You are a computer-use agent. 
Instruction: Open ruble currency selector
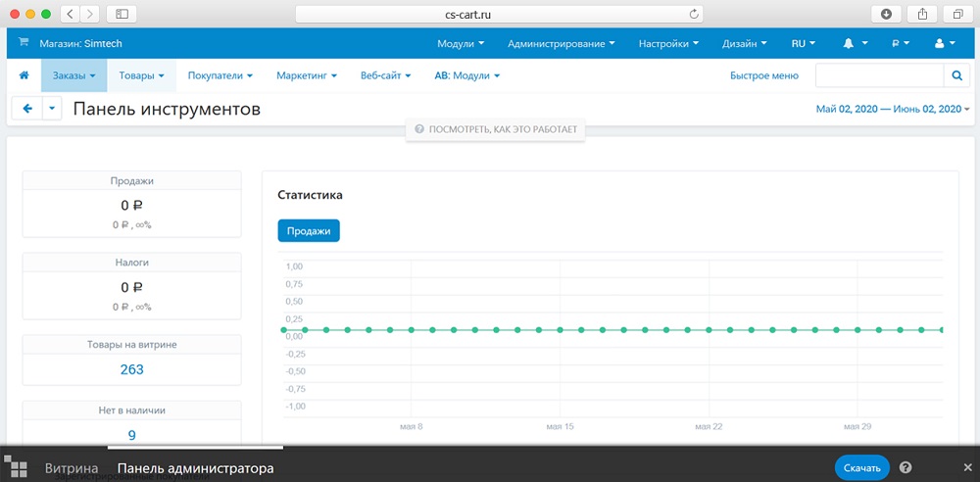(901, 44)
